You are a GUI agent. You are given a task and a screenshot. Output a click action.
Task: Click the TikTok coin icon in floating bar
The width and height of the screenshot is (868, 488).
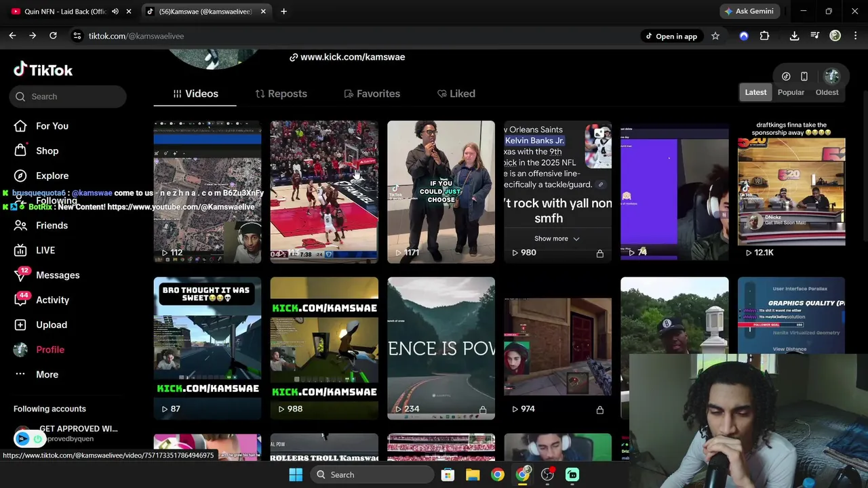point(786,77)
